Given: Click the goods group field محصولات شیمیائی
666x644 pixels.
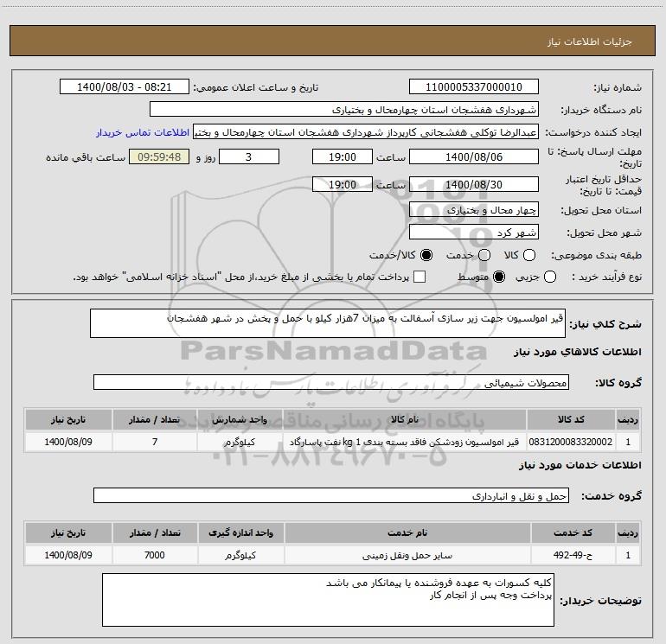Looking at the screenshot, I should tap(331, 382).
